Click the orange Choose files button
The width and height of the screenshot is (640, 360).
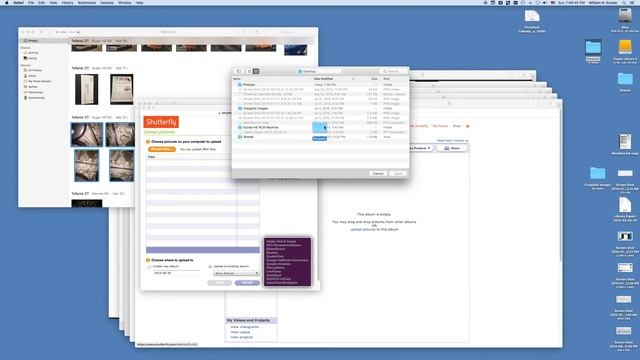click(162, 149)
